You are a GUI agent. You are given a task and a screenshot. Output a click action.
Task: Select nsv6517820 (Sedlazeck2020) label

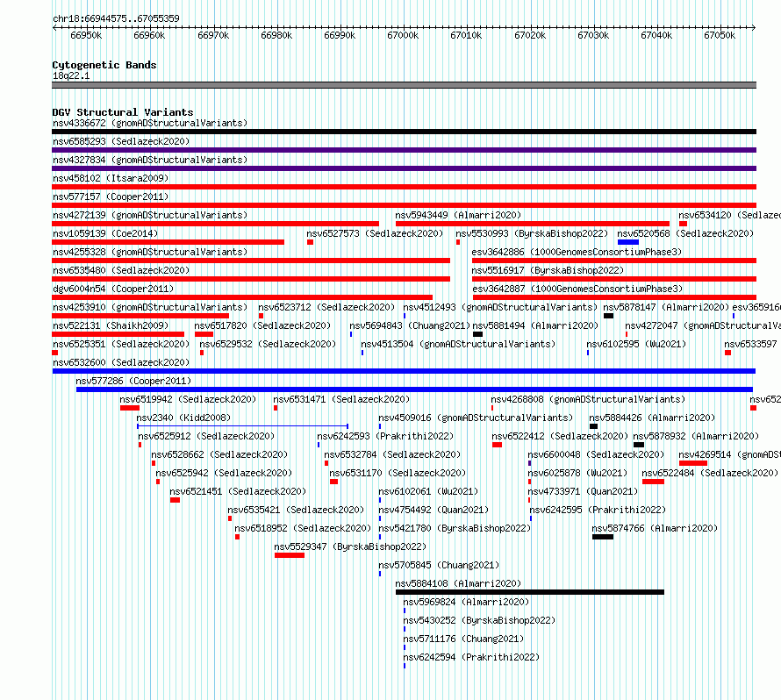point(262,325)
